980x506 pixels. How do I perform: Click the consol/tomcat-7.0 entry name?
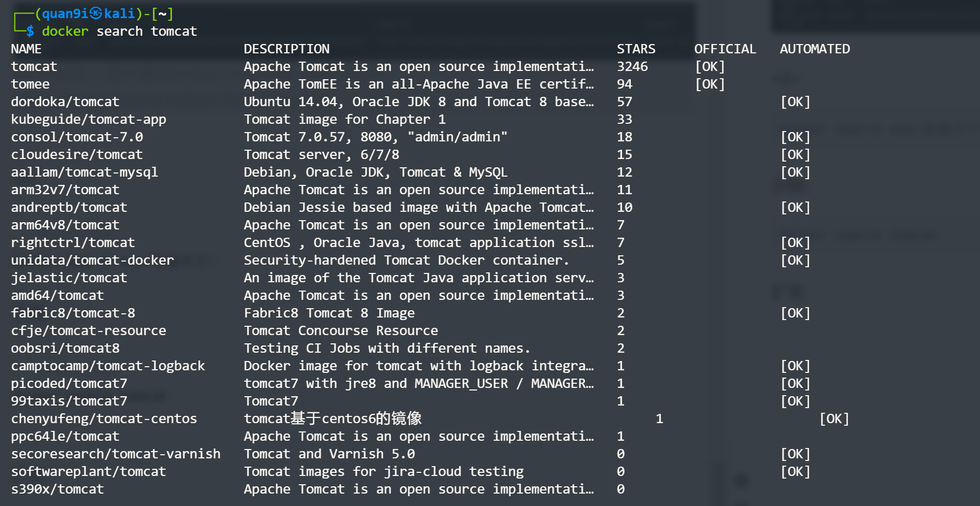coord(77,137)
